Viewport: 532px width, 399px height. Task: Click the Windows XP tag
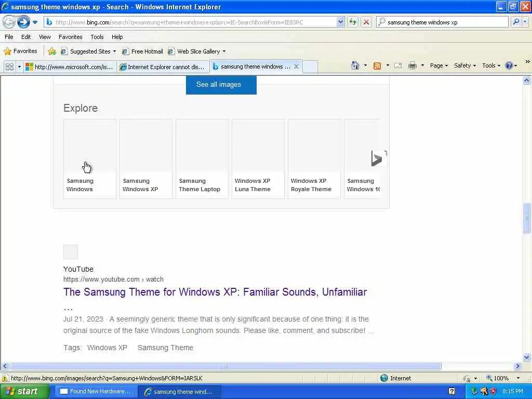coord(107,348)
